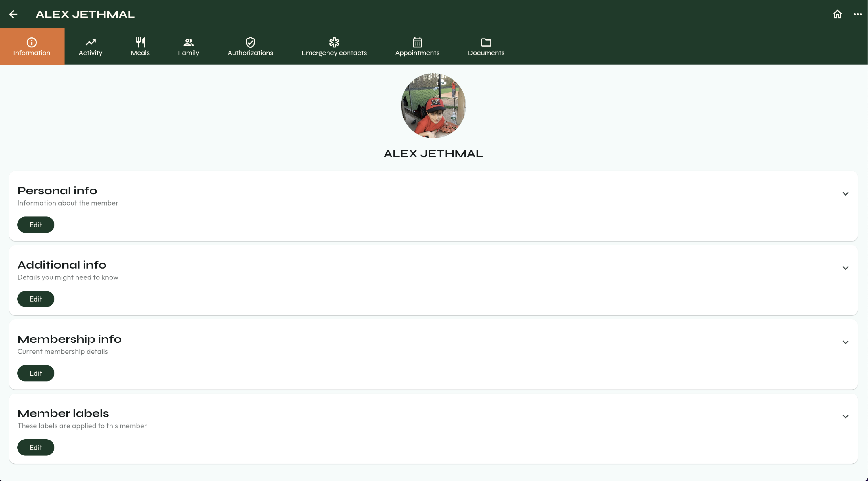The height and width of the screenshot is (481, 868).
Task: Open the home icon in header
Action: [837, 14]
